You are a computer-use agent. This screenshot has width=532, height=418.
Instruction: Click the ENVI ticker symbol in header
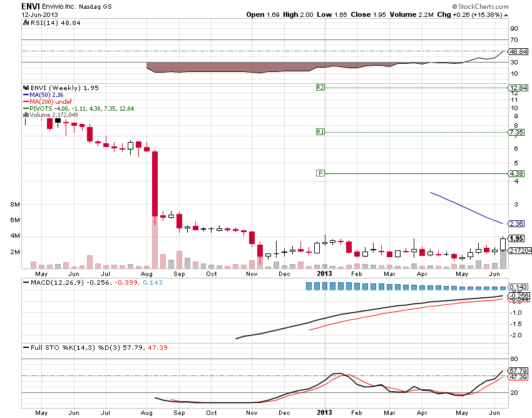[31, 6]
